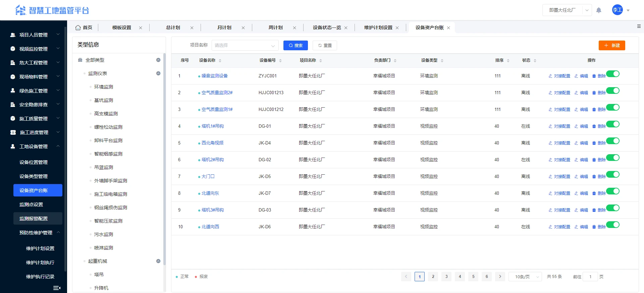This screenshot has width=644, height=293.
Task: Sort by 设备类型 column arrows
Action: tap(442, 61)
